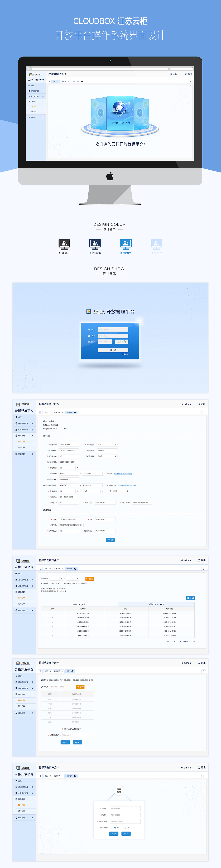
Task: Click the 找回密码 link under the login button
Action: pos(125,354)
